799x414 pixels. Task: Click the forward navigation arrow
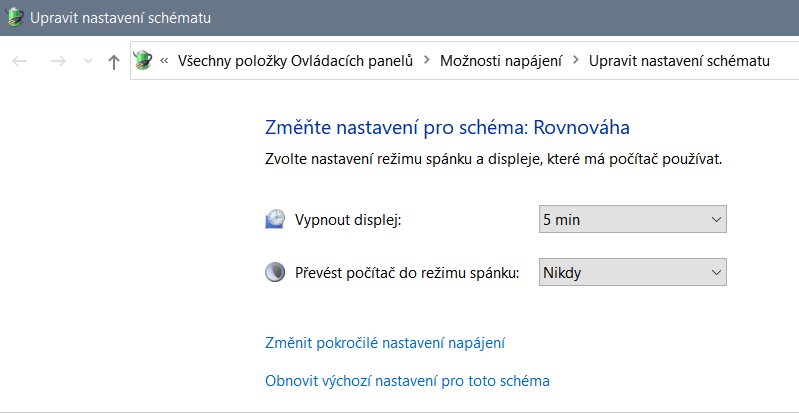pos(57,62)
